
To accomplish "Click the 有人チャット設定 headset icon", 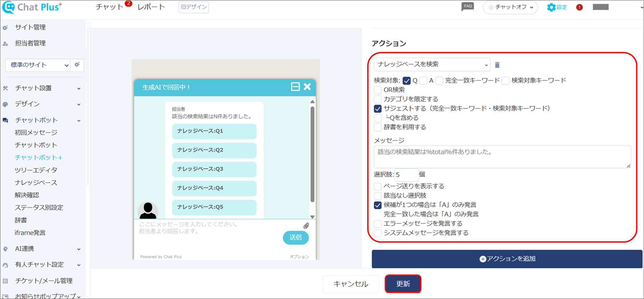I will pyautogui.click(x=5, y=265).
